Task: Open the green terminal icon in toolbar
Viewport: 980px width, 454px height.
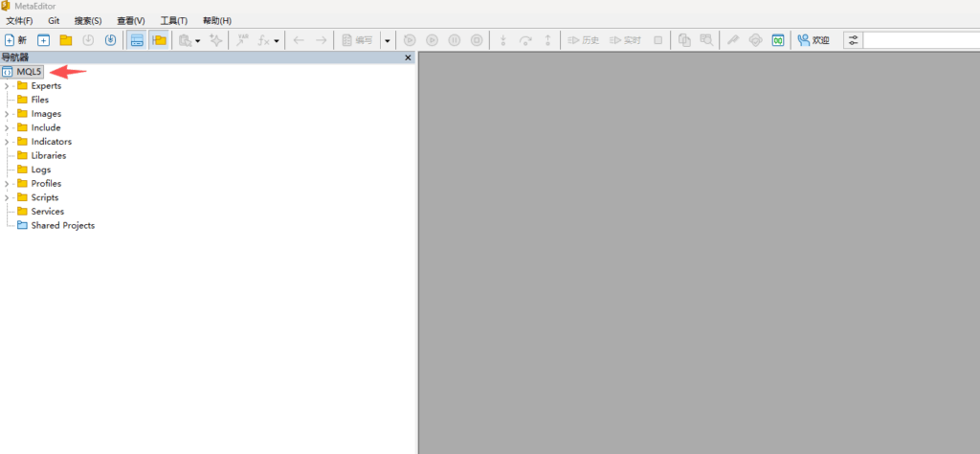Action: coord(778,40)
